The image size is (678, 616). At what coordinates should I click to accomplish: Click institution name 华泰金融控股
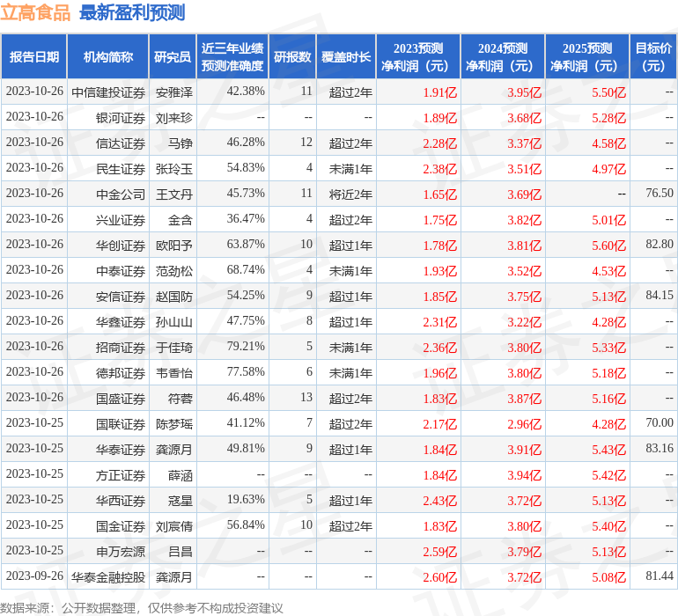pyautogui.click(x=108, y=576)
